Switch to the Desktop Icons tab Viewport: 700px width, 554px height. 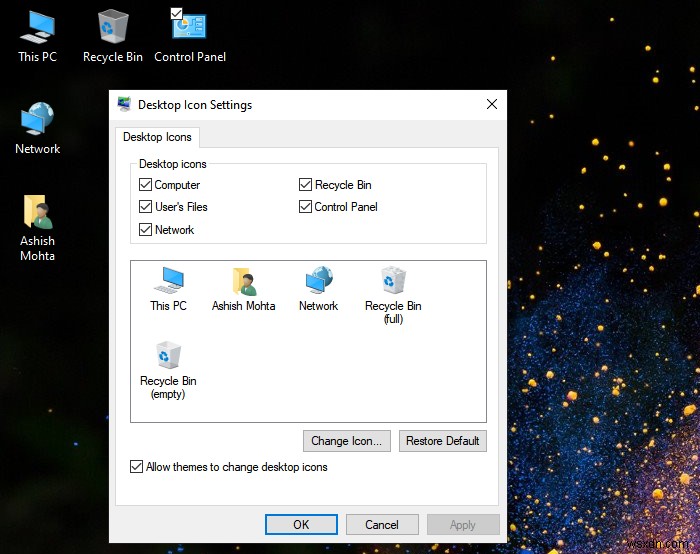pos(157,137)
